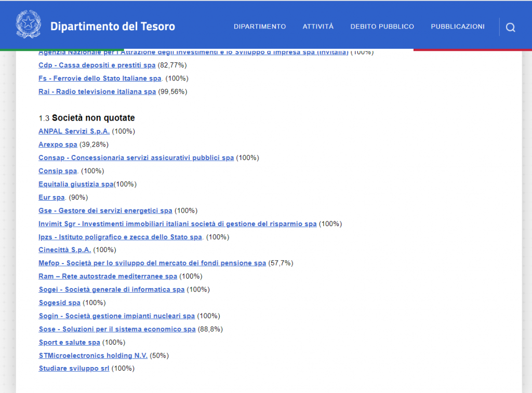Select the '(82,77%)' share next to Cdp
Screen dimensions: 532x393
(x=172, y=65)
